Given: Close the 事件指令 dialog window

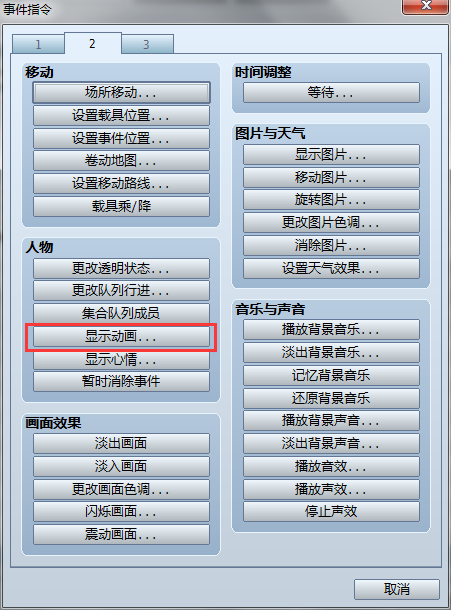Looking at the screenshot, I should click(425, 6).
